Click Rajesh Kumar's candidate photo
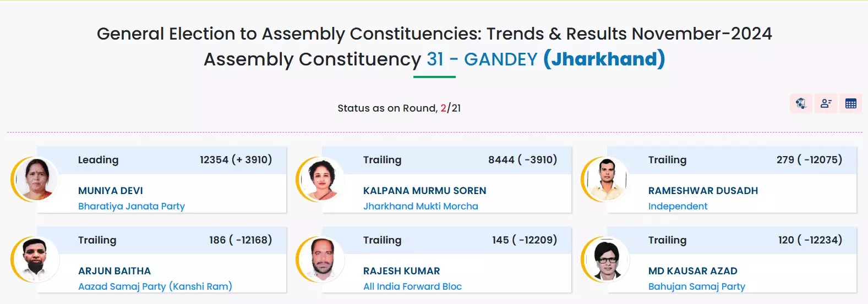The image size is (868, 304). point(321,259)
